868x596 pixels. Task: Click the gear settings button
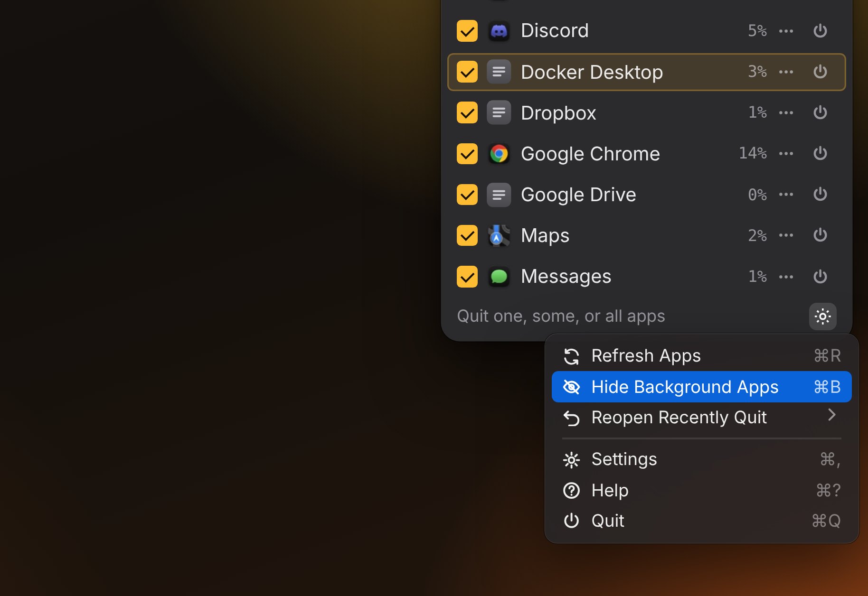point(822,316)
